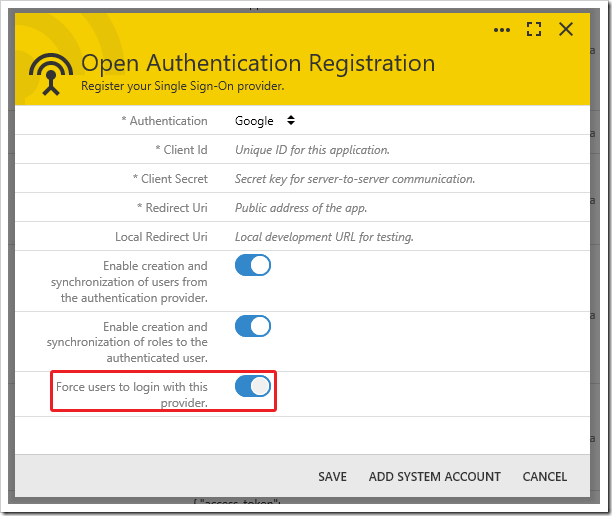Disable user creation and synchronization toggle
The width and height of the screenshot is (612, 516).
point(253,266)
